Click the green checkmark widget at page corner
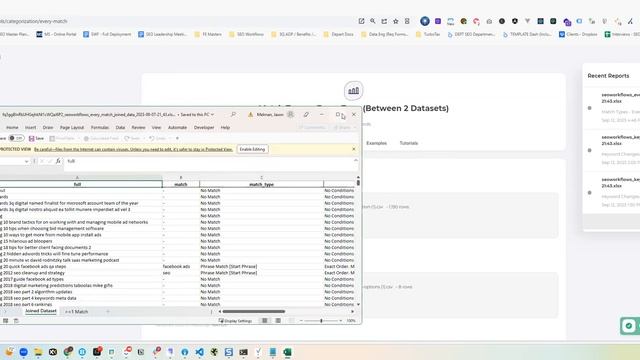This screenshot has height=360, width=640. (629, 326)
